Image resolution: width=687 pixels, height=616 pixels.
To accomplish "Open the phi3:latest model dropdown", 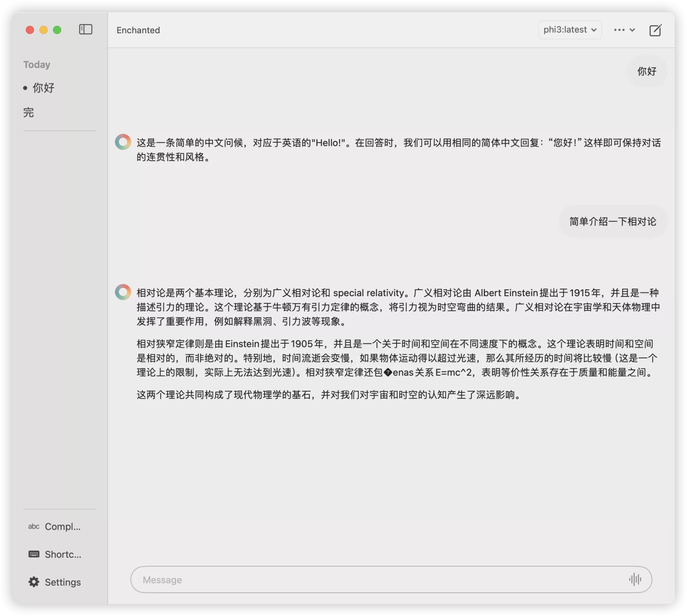I will (570, 30).
